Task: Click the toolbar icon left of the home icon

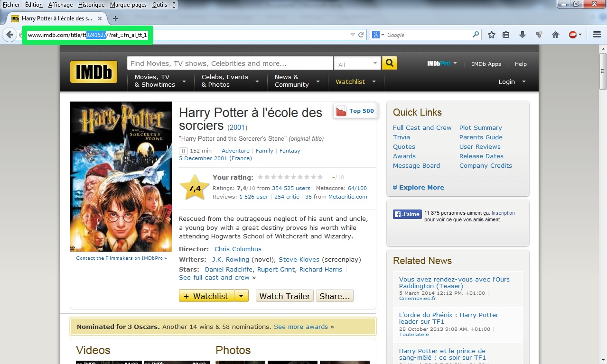Action: pos(539,35)
